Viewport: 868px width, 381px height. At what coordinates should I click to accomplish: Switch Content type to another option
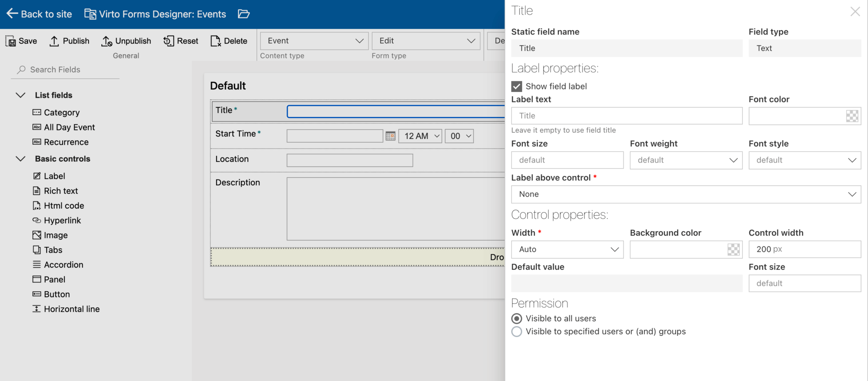point(314,41)
